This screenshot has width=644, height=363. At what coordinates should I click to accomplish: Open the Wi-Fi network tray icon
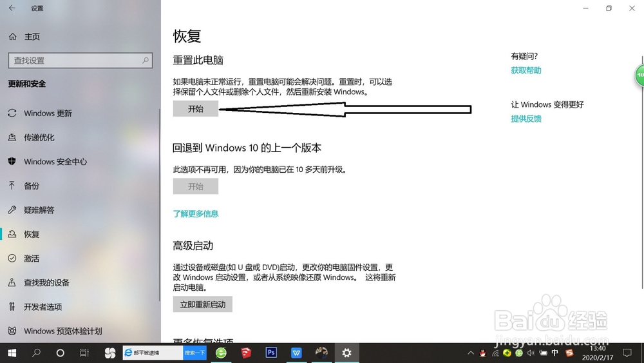pos(495,353)
